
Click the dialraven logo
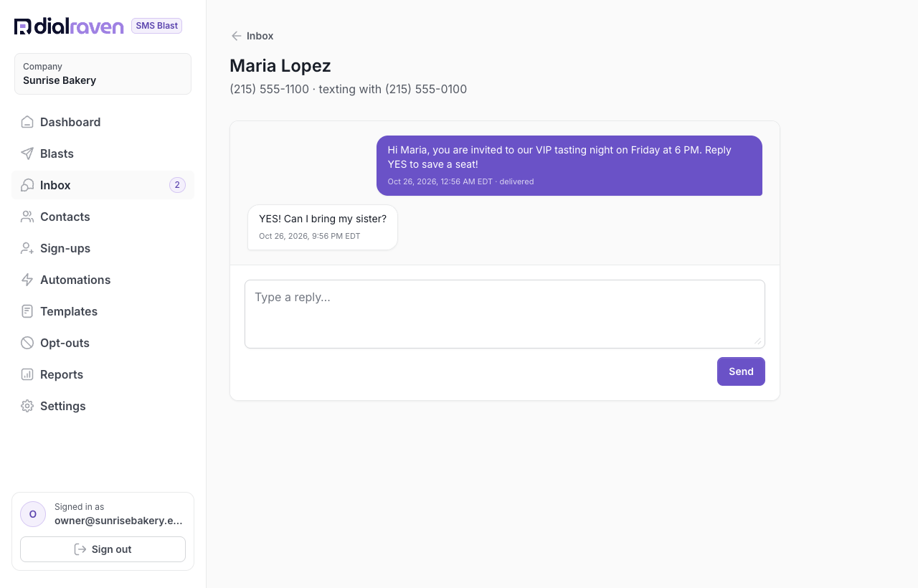[69, 27]
